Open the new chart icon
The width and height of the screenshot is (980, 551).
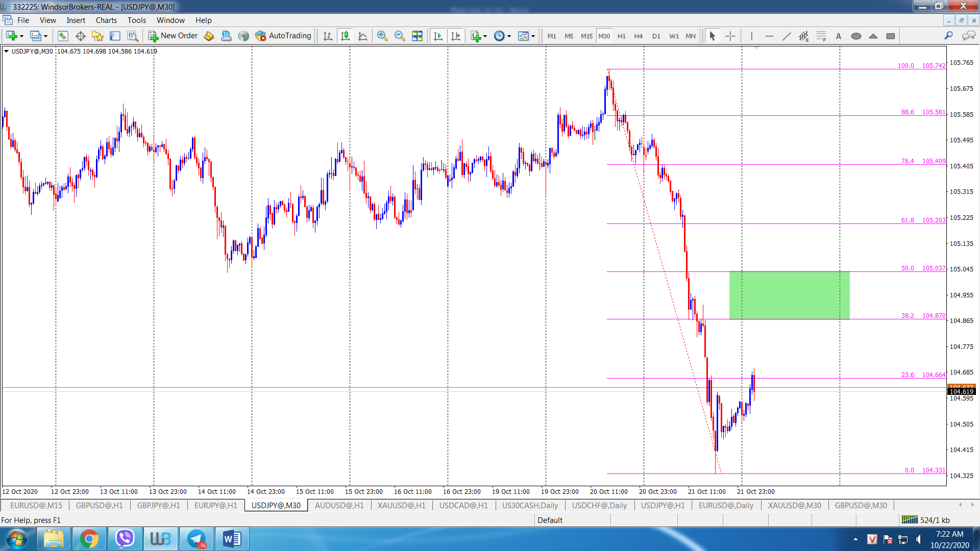point(11,36)
